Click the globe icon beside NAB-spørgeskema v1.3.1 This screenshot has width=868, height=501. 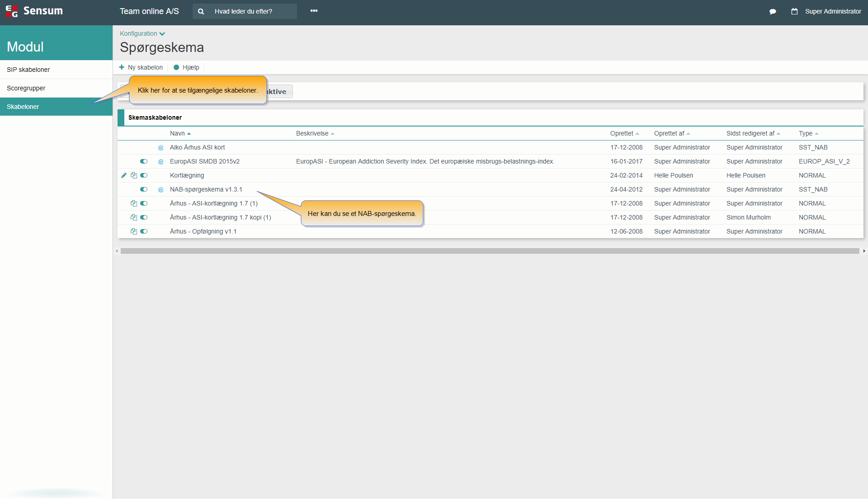point(160,190)
